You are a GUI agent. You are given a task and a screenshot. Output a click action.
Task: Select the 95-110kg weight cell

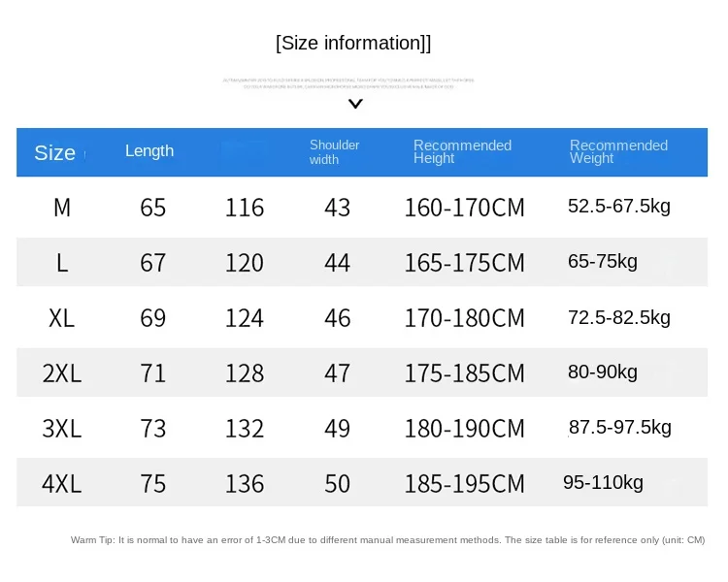pyautogui.click(x=603, y=483)
